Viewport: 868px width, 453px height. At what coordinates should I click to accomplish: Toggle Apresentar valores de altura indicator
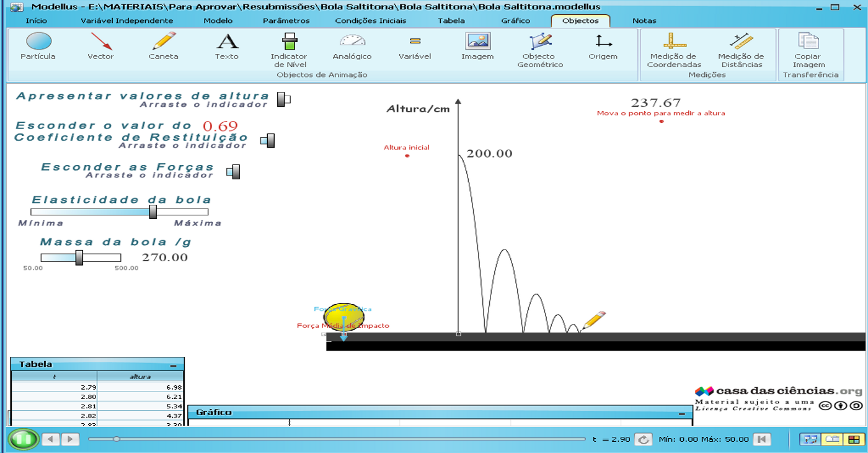click(283, 99)
